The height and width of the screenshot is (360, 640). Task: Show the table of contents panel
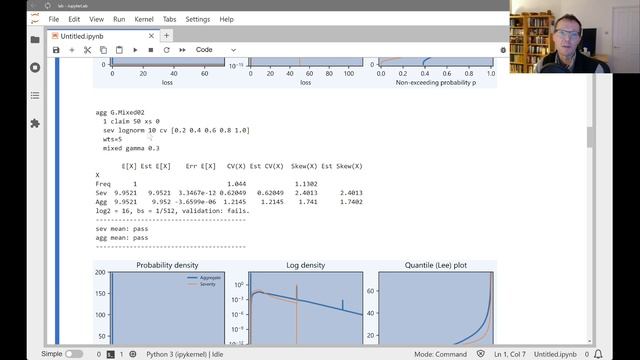click(35, 96)
